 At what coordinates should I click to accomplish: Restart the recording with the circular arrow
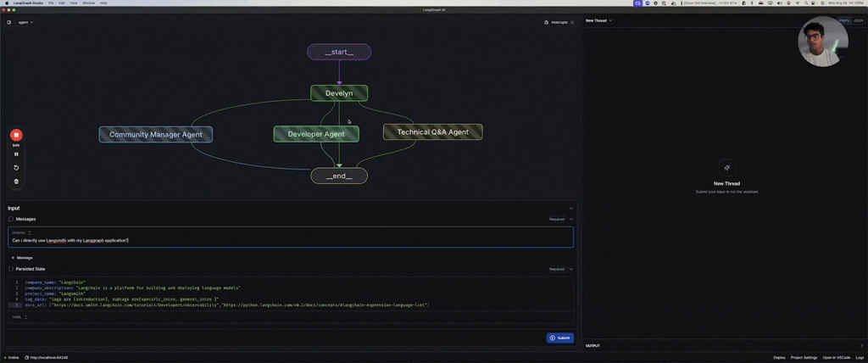(x=16, y=167)
